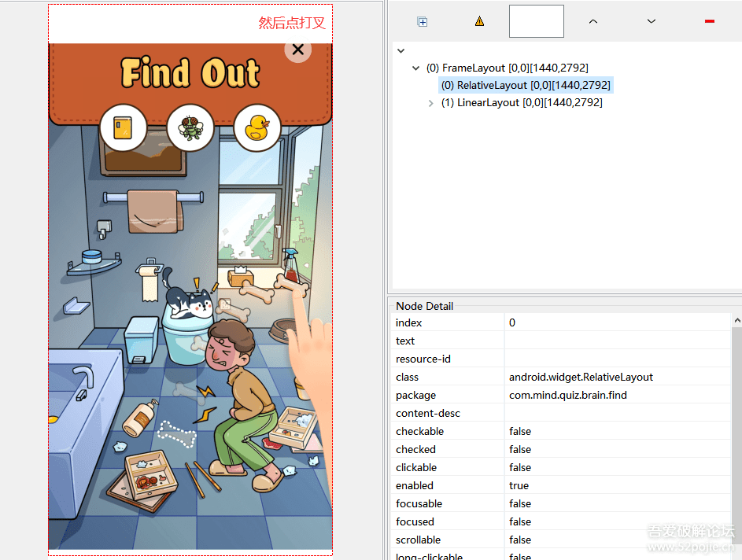Click the 'enabled' property name cell
742x560 pixels.
point(447,485)
